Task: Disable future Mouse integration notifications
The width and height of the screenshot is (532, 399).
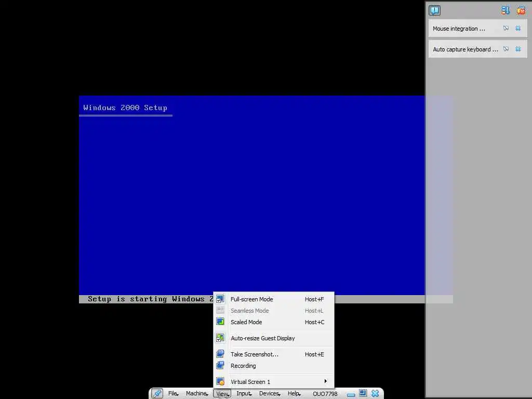Action: [x=506, y=28]
